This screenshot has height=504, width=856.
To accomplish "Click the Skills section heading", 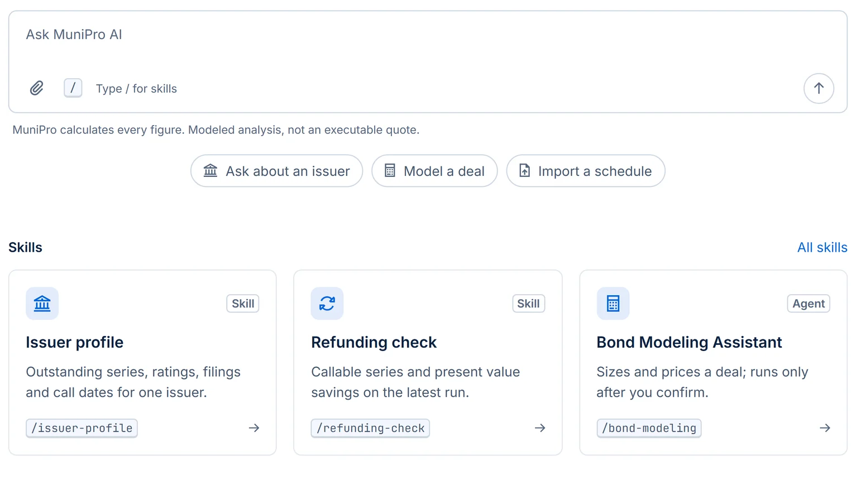I will 25,247.
